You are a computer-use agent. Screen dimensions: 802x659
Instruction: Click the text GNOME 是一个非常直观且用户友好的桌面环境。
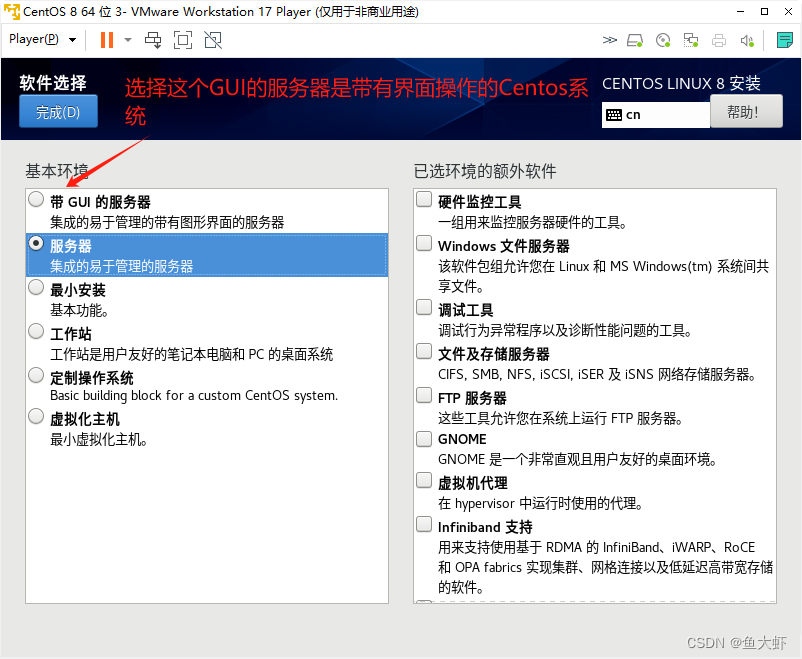pyautogui.click(x=577, y=459)
